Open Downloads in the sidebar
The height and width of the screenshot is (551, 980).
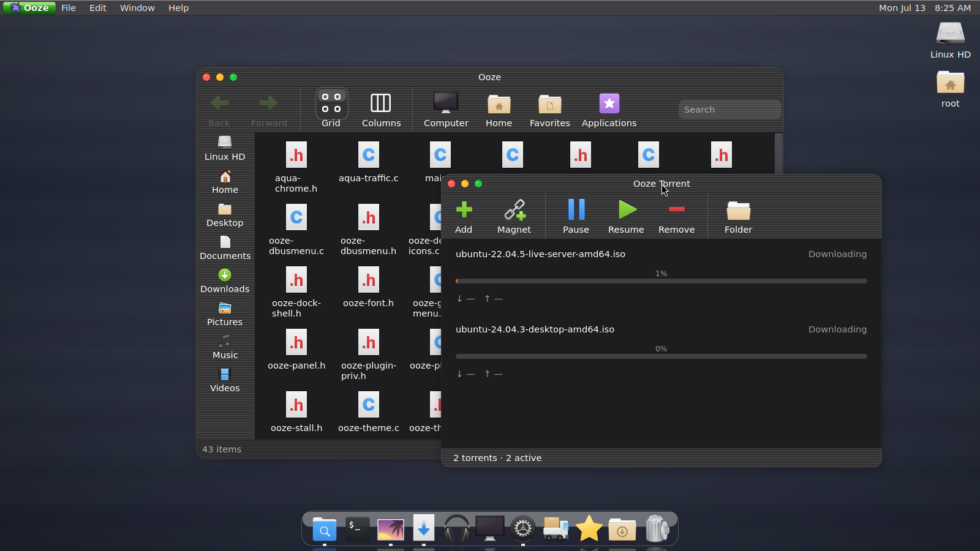[225, 281]
